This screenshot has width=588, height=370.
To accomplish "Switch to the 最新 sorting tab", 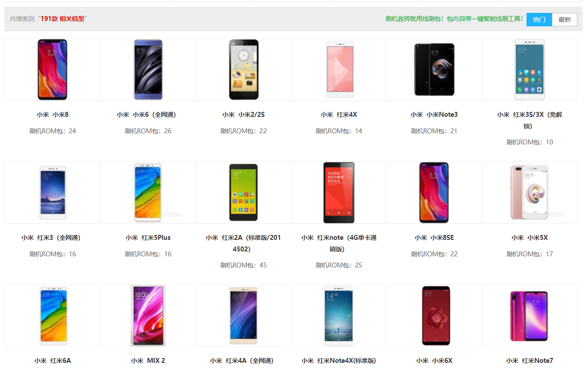I will click(564, 20).
